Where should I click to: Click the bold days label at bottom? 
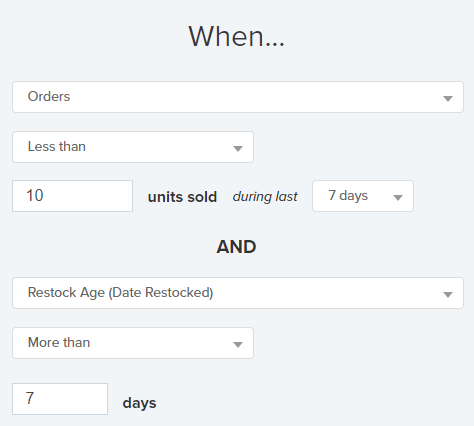click(x=139, y=403)
